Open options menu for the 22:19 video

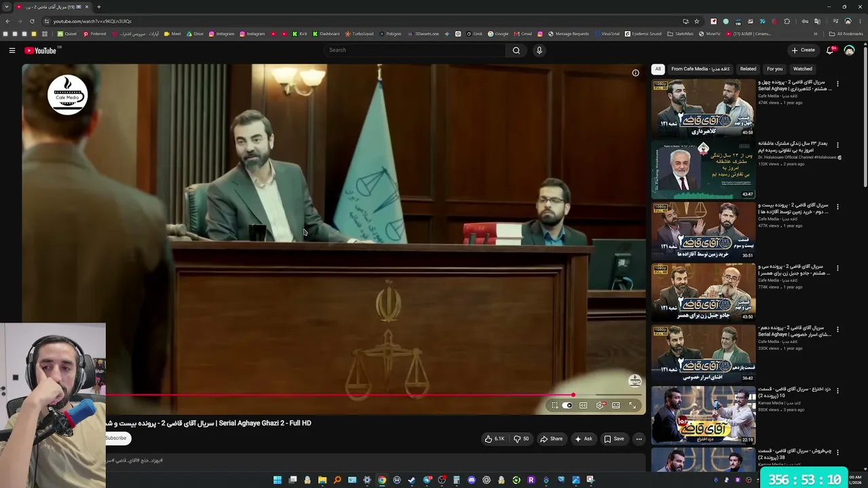pyautogui.click(x=837, y=391)
